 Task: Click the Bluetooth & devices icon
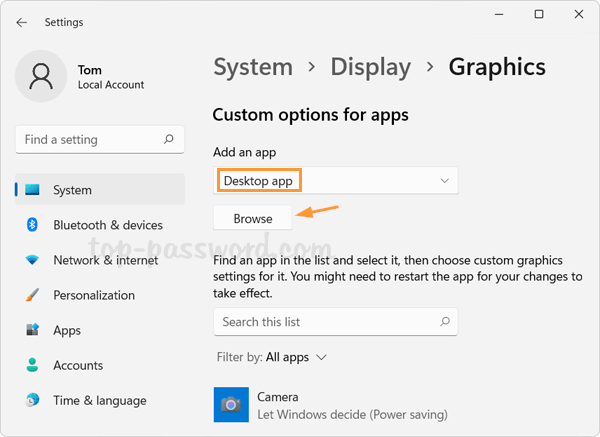[x=32, y=225]
